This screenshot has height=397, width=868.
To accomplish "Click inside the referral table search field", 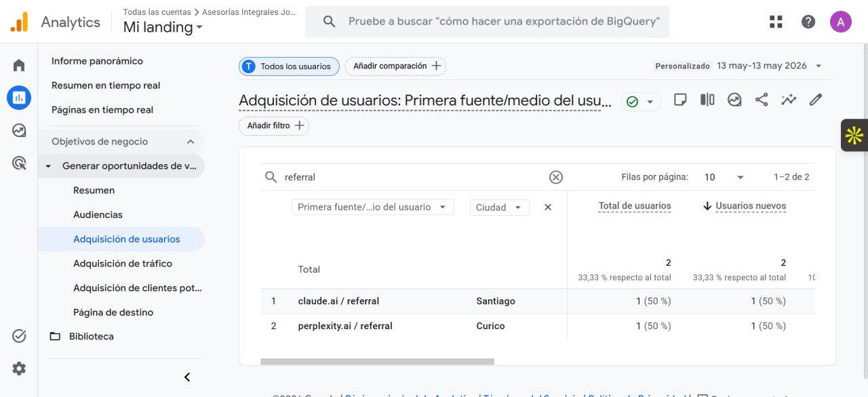I will 414,177.
